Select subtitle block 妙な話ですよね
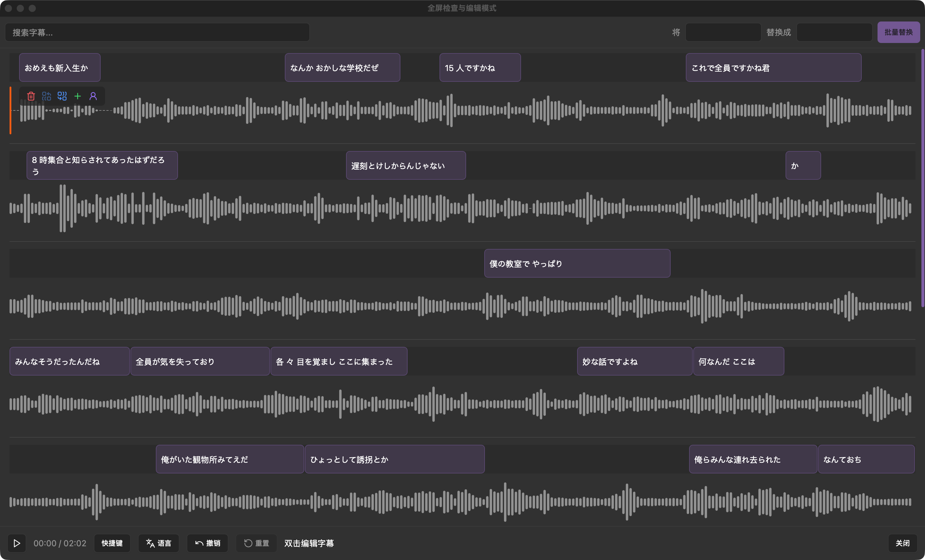The height and width of the screenshot is (560, 925). [x=634, y=361]
